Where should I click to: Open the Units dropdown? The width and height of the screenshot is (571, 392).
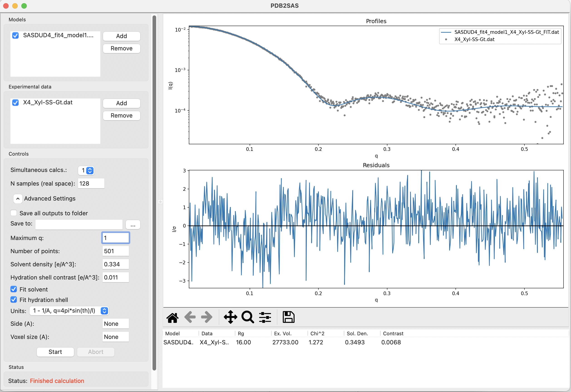click(69, 311)
